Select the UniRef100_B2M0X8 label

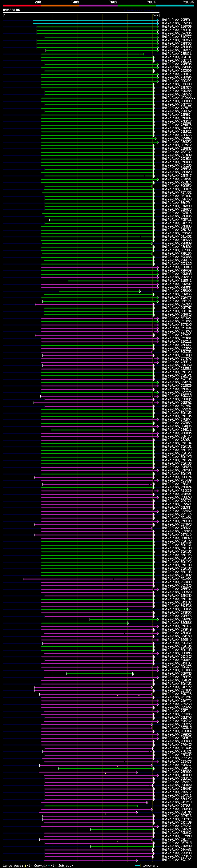click(x=177, y=267)
